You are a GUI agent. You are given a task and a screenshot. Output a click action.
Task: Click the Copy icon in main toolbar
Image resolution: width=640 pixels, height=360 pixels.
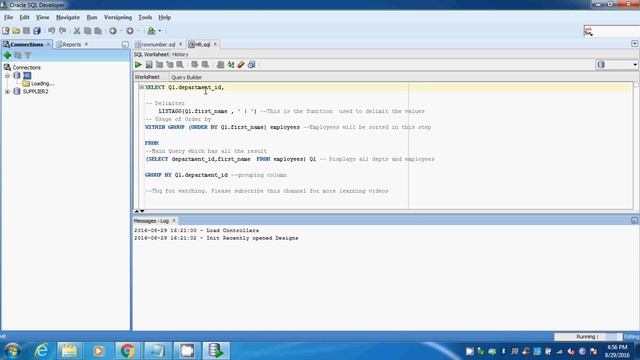tap(87, 31)
